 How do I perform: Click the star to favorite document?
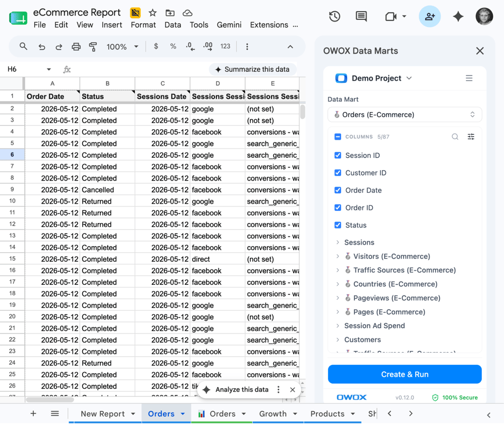pyautogui.click(x=152, y=13)
